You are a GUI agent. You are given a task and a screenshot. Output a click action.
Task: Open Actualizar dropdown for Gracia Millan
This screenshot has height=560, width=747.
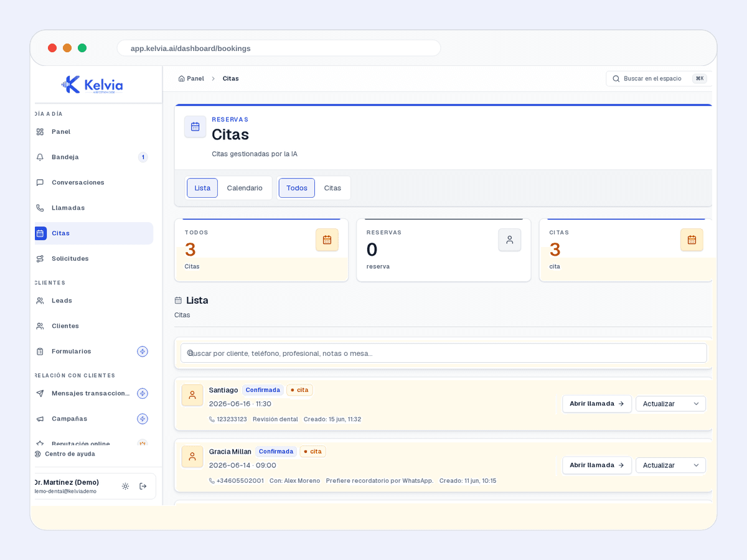point(670,465)
